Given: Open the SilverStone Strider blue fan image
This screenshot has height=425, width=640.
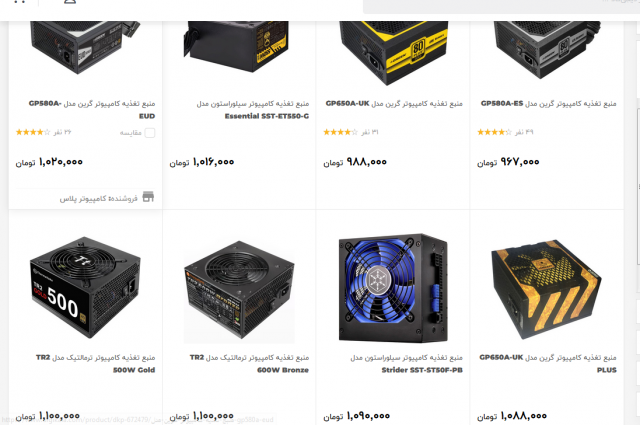Looking at the screenshot, I should (393, 288).
